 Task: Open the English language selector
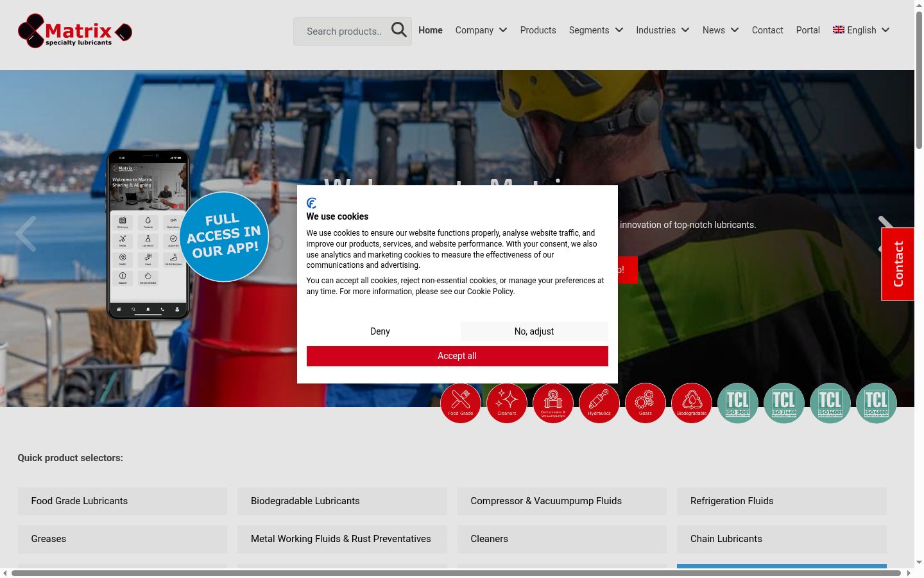coord(861,30)
